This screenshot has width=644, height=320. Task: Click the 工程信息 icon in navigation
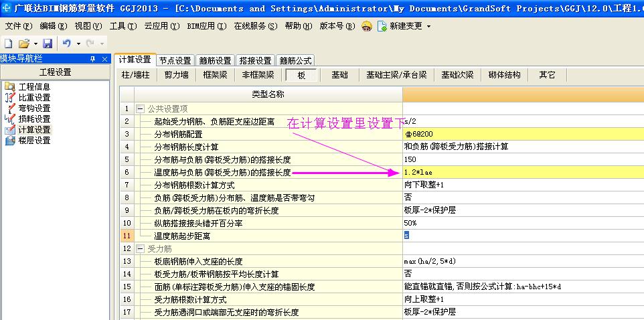click(x=9, y=86)
